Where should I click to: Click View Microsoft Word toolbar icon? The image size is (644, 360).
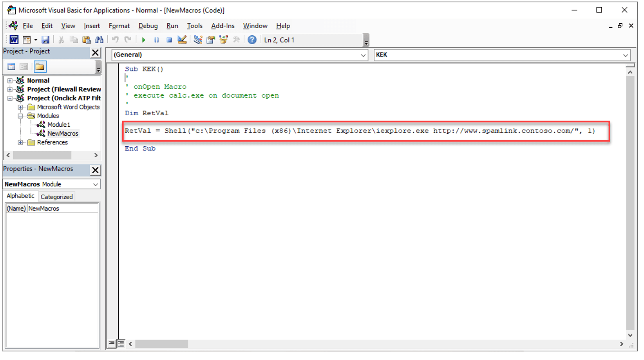(x=14, y=40)
